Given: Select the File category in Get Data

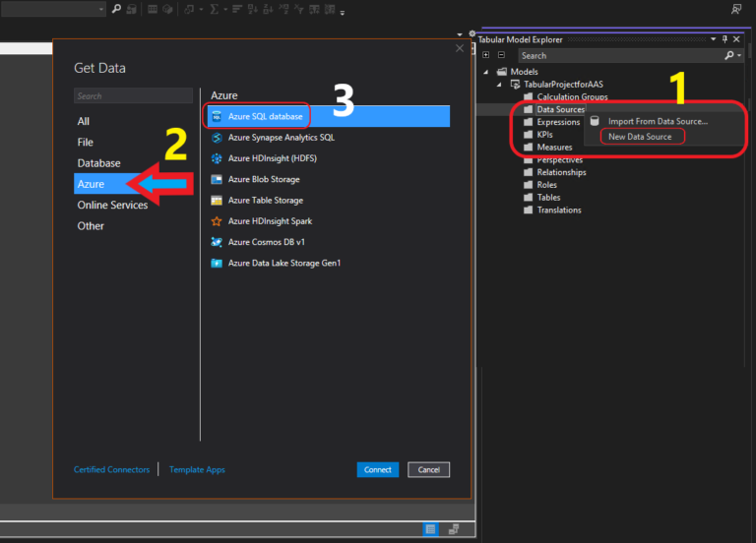Looking at the screenshot, I should click(x=85, y=142).
